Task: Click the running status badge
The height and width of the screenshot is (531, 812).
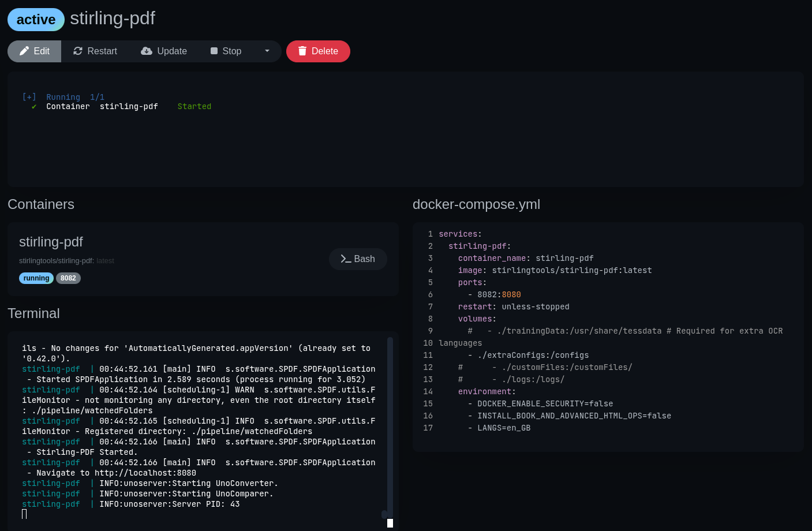Action: click(36, 278)
